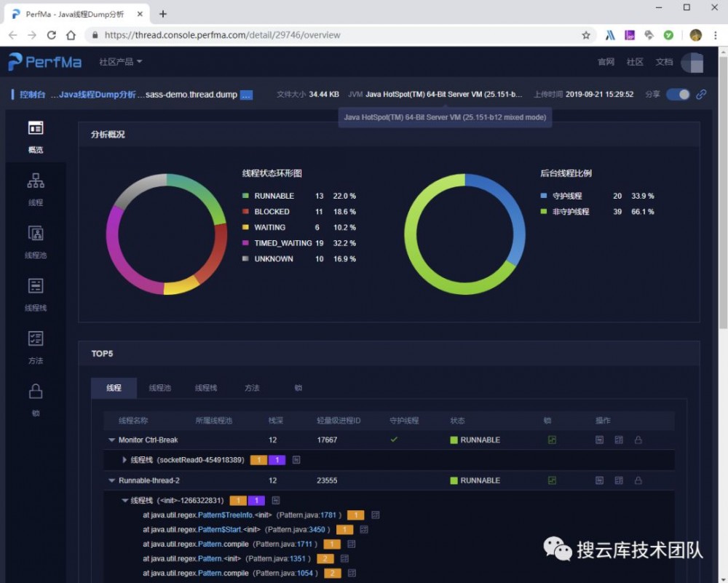Toggle the 分享 share switch
The width and height of the screenshot is (728, 583).
click(x=677, y=95)
